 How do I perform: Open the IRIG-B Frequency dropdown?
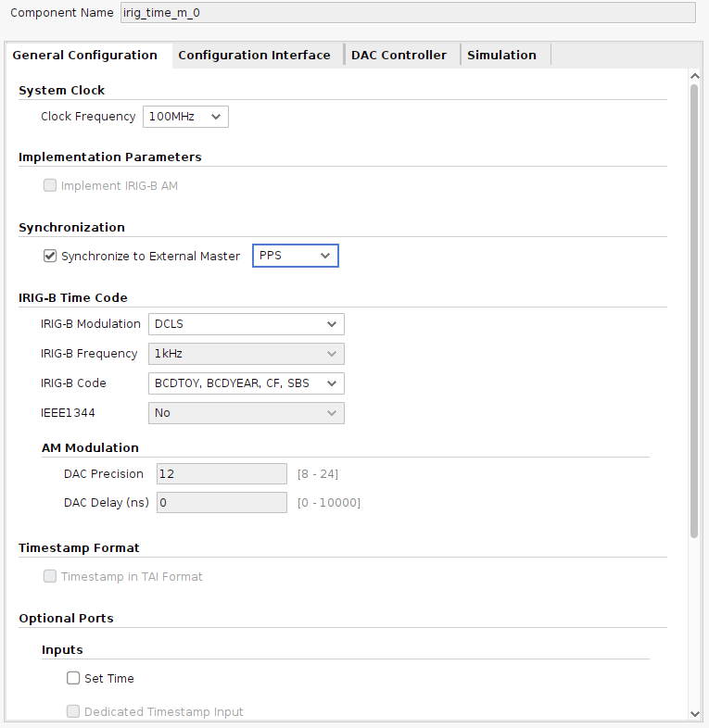[247, 354]
